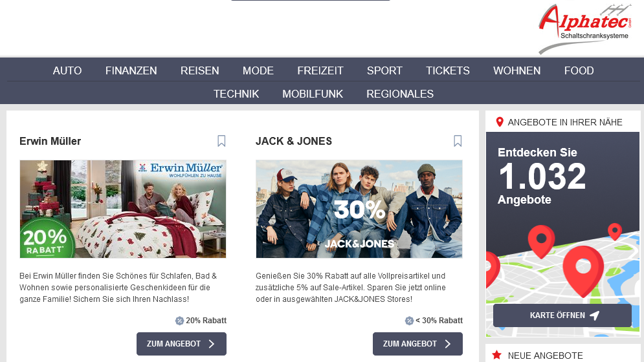Click the red star beside Neue Angebote

coord(496,355)
